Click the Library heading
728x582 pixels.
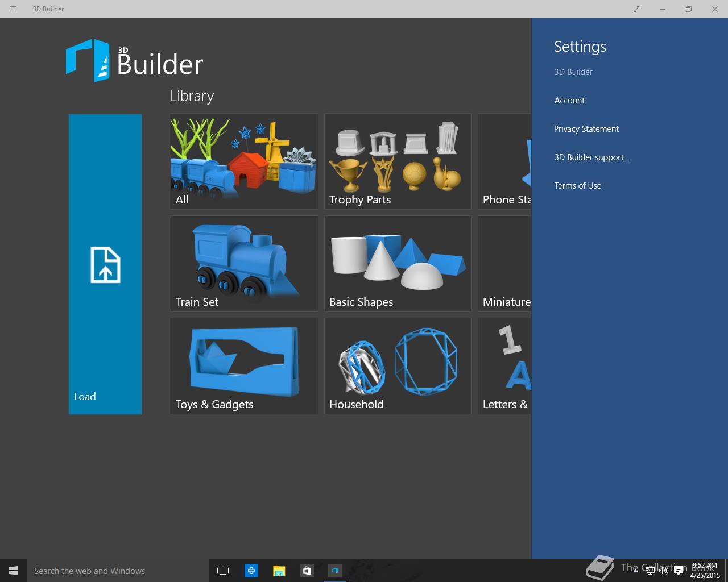[x=192, y=97]
